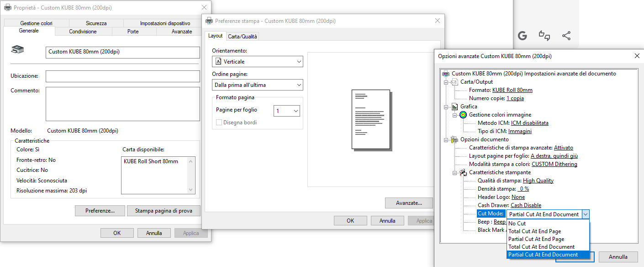The height and width of the screenshot is (267, 644).
Task: Click the printer name input field
Action: 123,52
